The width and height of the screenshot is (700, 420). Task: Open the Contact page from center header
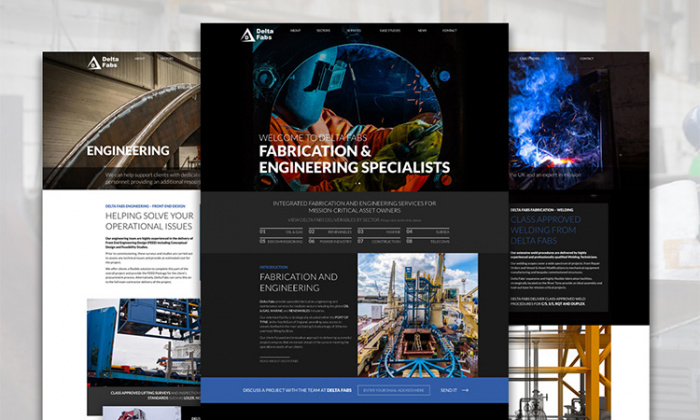pyautogui.click(x=450, y=31)
